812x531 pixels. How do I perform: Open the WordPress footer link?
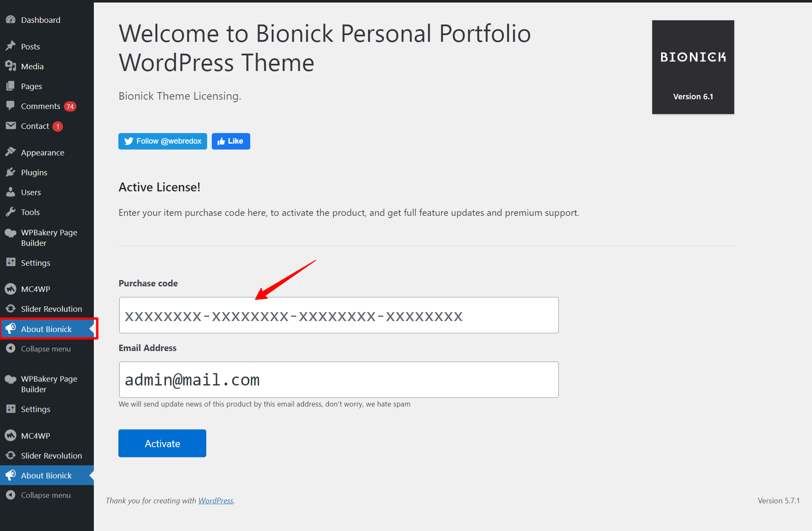click(216, 501)
